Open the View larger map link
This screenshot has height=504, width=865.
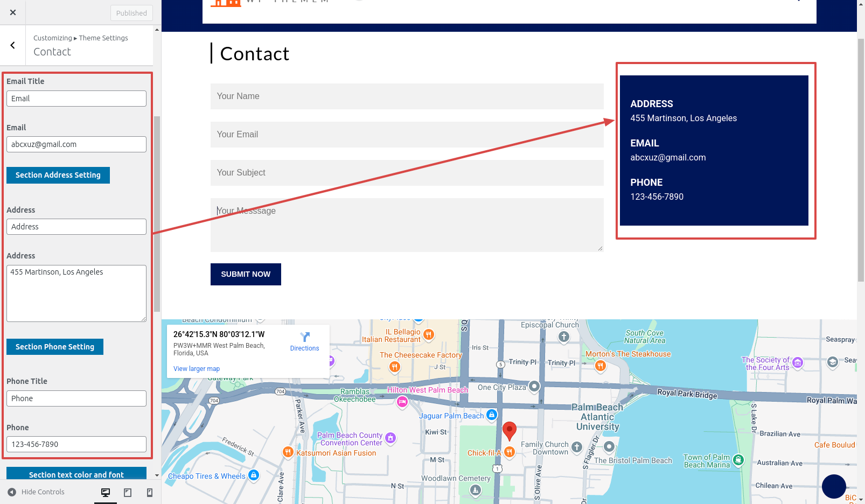tap(197, 369)
